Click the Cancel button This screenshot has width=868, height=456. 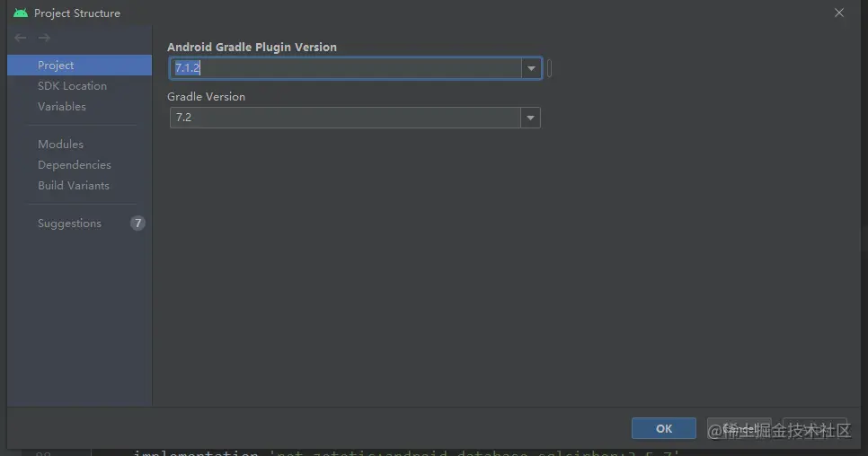click(739, 428)
